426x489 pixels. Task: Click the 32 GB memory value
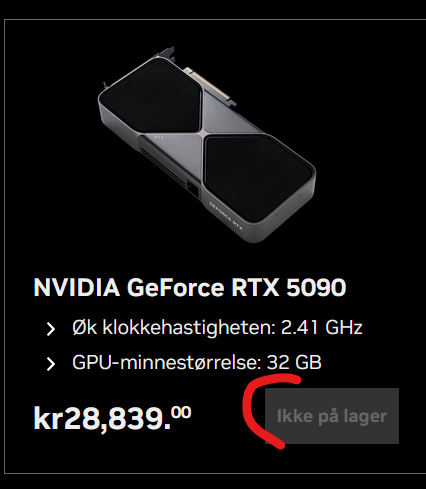(294, 362)
